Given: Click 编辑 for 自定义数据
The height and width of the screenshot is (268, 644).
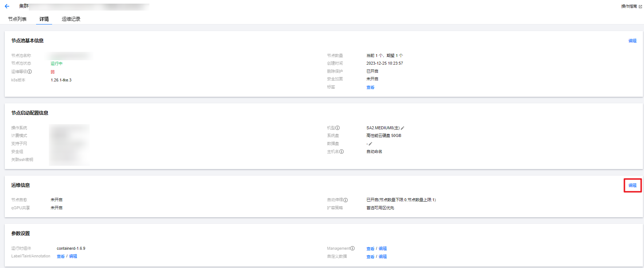Looking at the screenshot, I should [x=383, y=257].
